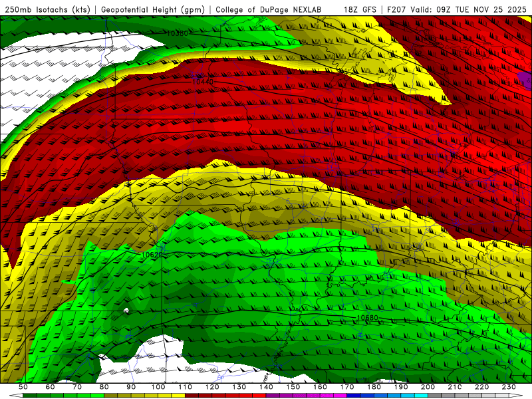
Task: Click the legend value 230
Action: 509,387
